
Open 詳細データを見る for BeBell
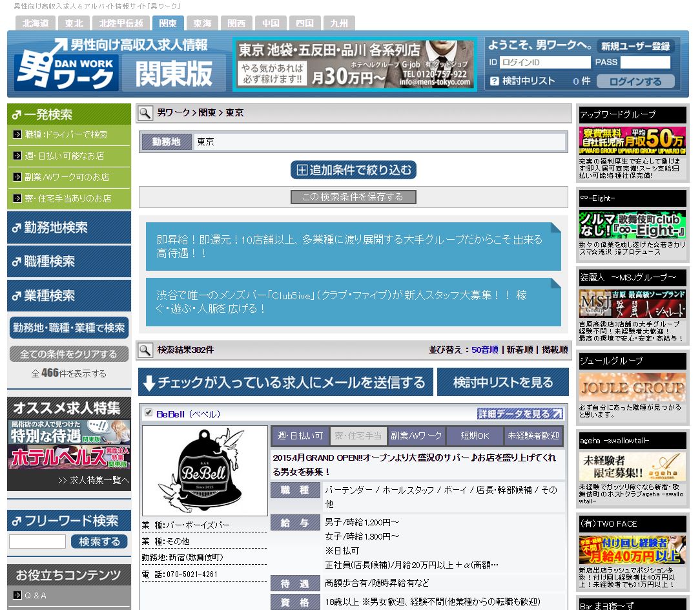pyautogui.click(x=520, y=414)
